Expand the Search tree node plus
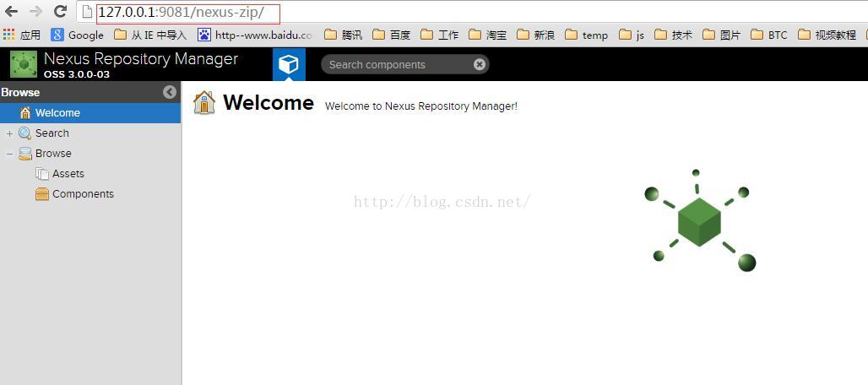Image resolution: width=868 pixels, height=385 pixels. click(9, 133)
